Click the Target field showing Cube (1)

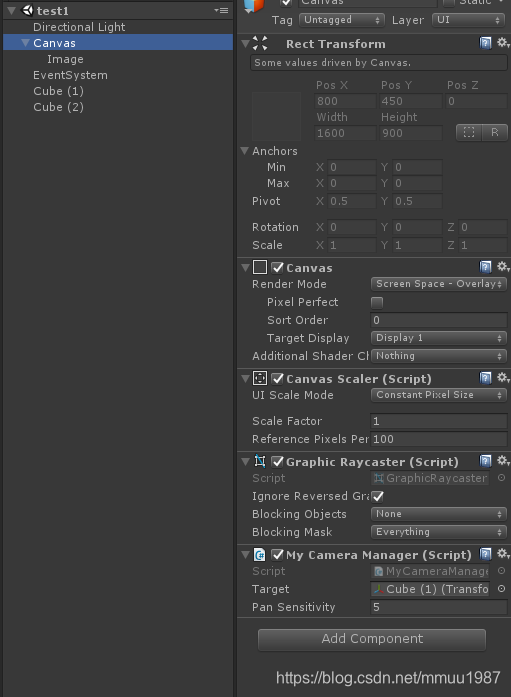[430, 589]
